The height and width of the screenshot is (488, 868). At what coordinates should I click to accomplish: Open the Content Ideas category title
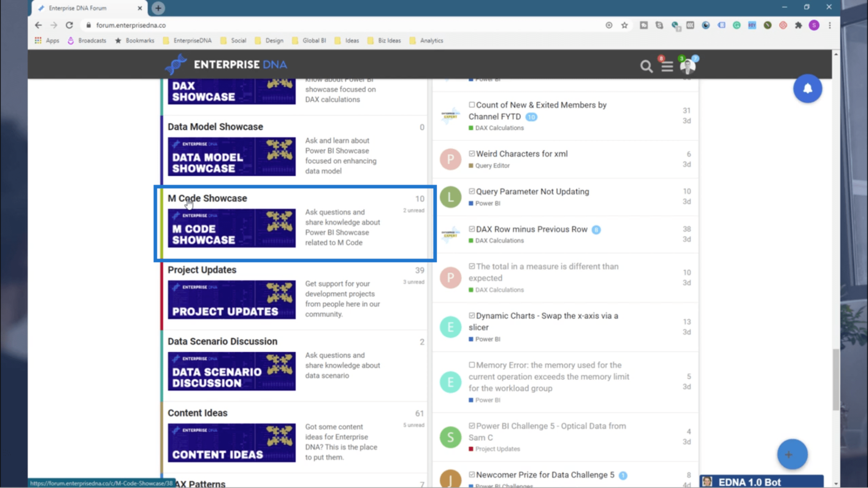point(197,413)
